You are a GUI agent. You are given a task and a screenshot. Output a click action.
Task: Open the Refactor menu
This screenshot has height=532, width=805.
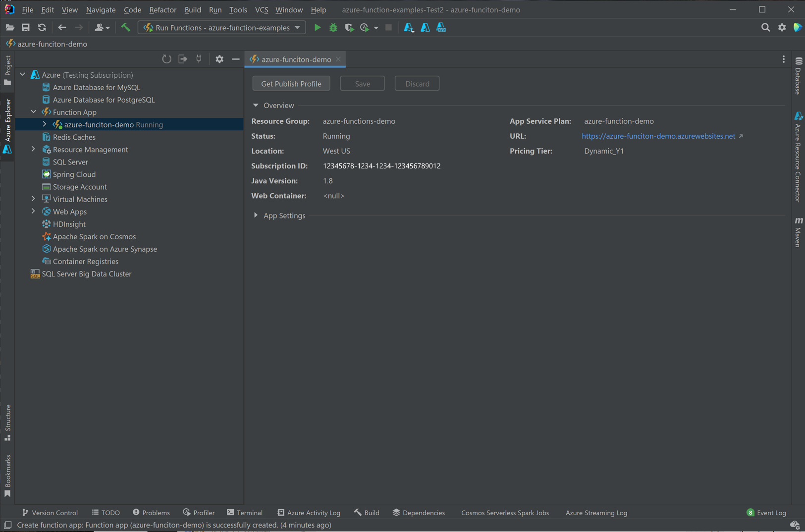point(162,9)
